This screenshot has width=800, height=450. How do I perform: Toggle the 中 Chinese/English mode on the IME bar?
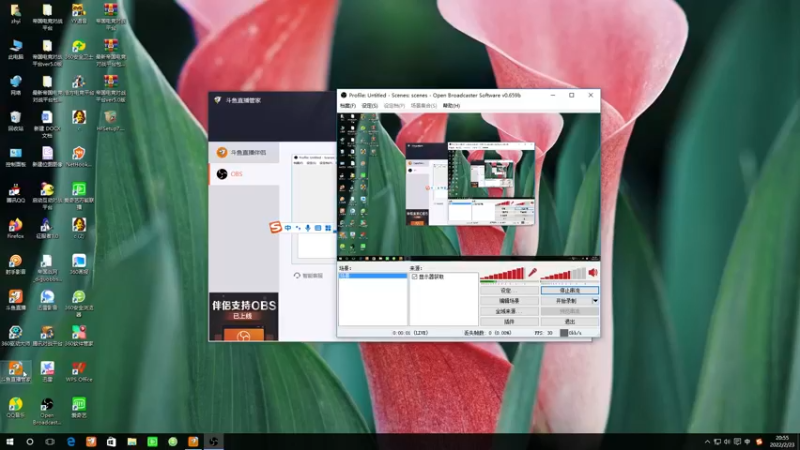pyautogui.click(x=288, y=228)
